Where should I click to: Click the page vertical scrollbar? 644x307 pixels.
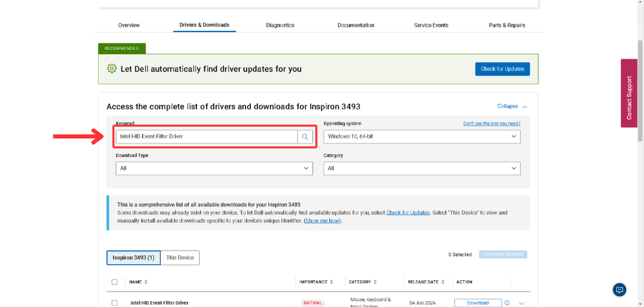click(641, 91)
